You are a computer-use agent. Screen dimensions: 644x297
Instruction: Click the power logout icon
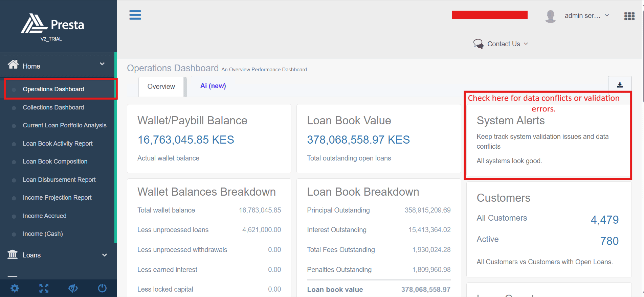(x=102, y=288)
